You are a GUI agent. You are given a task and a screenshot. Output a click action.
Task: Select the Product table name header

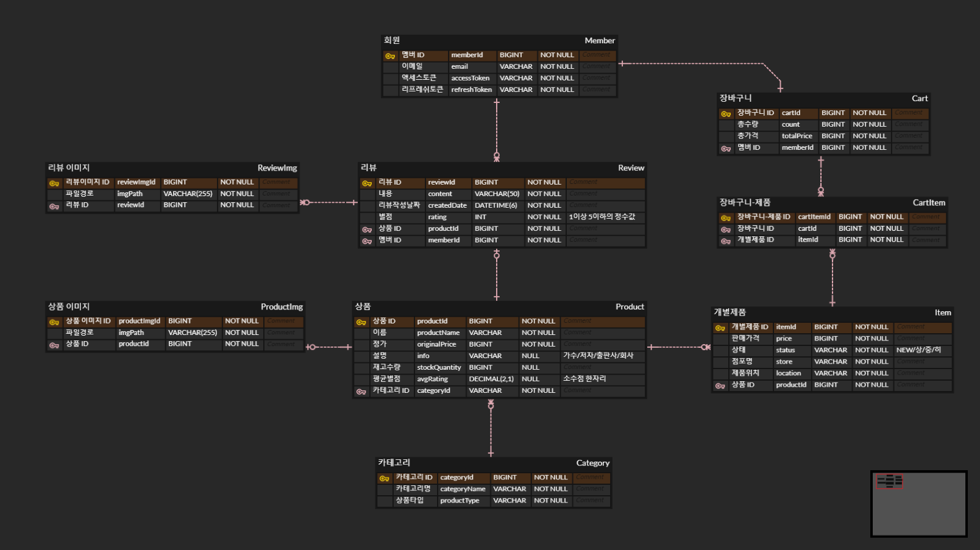(630, 307)
